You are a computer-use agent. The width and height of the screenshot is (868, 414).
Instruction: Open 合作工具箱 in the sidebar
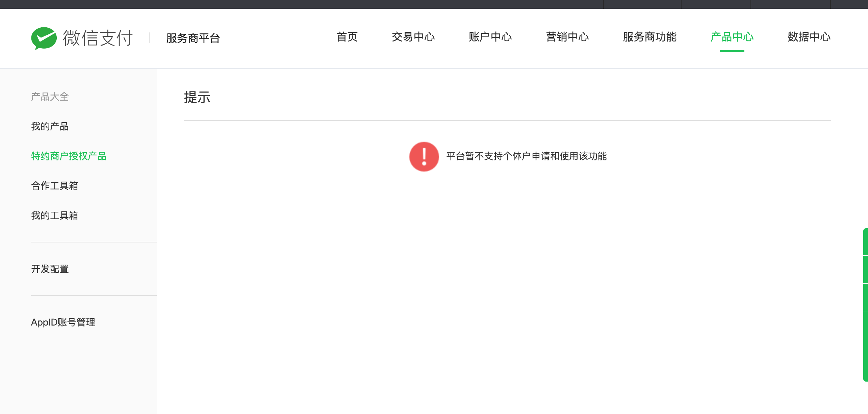pyautogui.click(x=55, y=186)
